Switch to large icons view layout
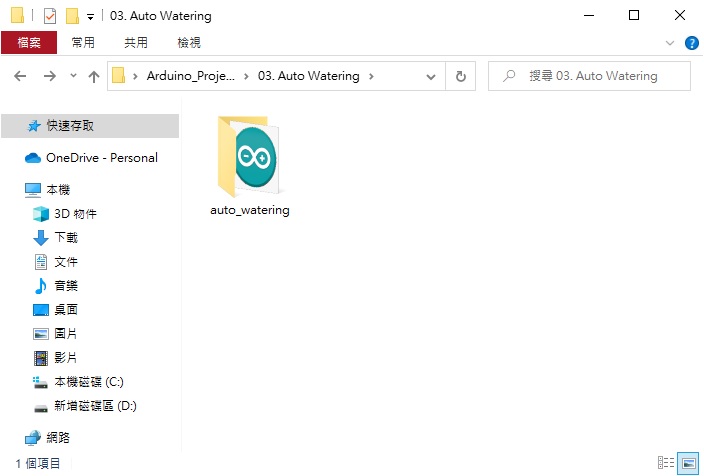 (688, 463)
